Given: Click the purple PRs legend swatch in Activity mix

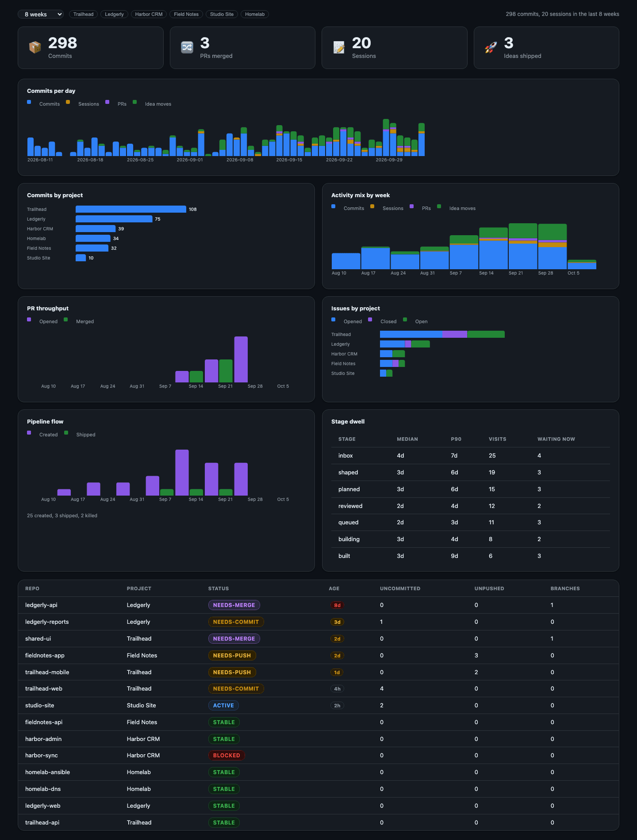Looking at the screenshot, I should tap(412, 206).
